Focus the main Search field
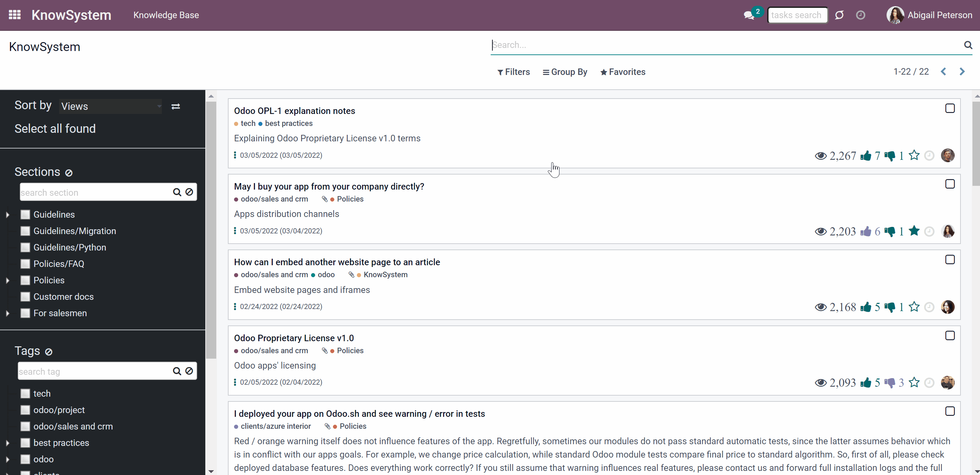The height and width of the screenshot is (475, 980). [x=727, y=45]
